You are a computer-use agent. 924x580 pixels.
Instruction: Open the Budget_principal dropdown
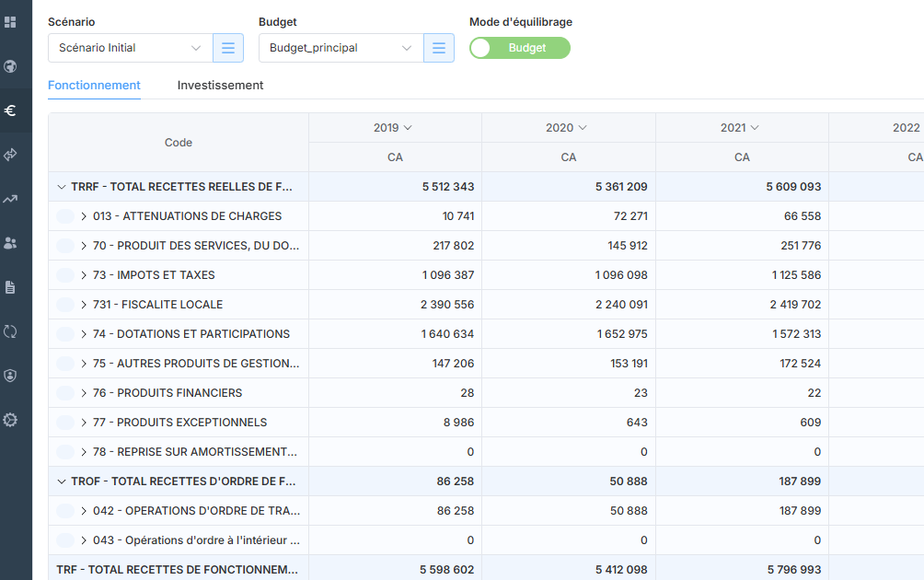point(341,48)
